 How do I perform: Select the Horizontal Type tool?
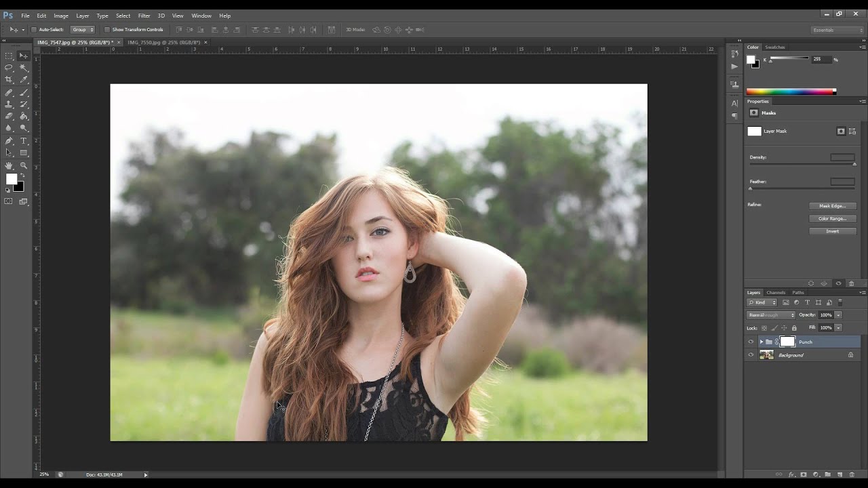pyautogui.click(x=24, y=140)
